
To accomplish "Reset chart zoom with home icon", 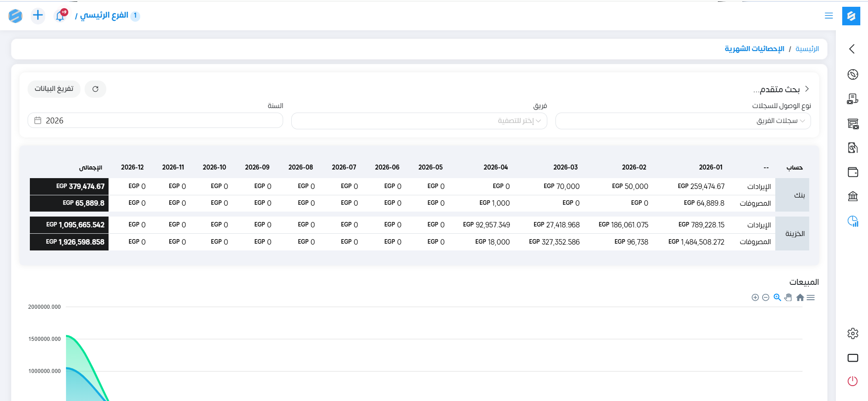I will coord(800,297).
